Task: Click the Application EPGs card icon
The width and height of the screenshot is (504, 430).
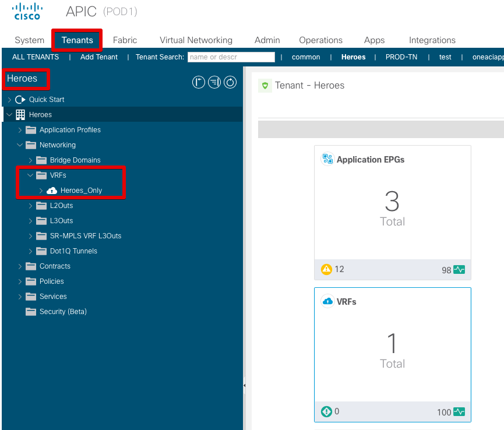Action: coord(327,158)
